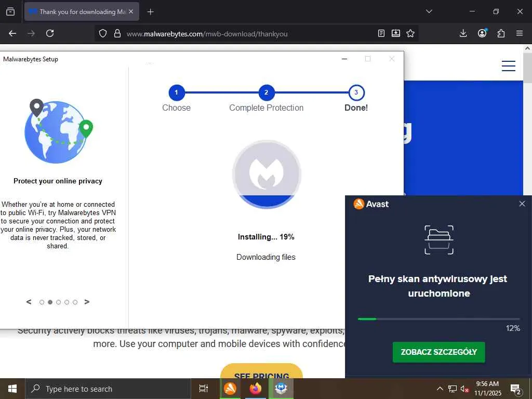Reload the page in Firefox
Viewport: 532px width, 399px height.
(x=50, y=33)
